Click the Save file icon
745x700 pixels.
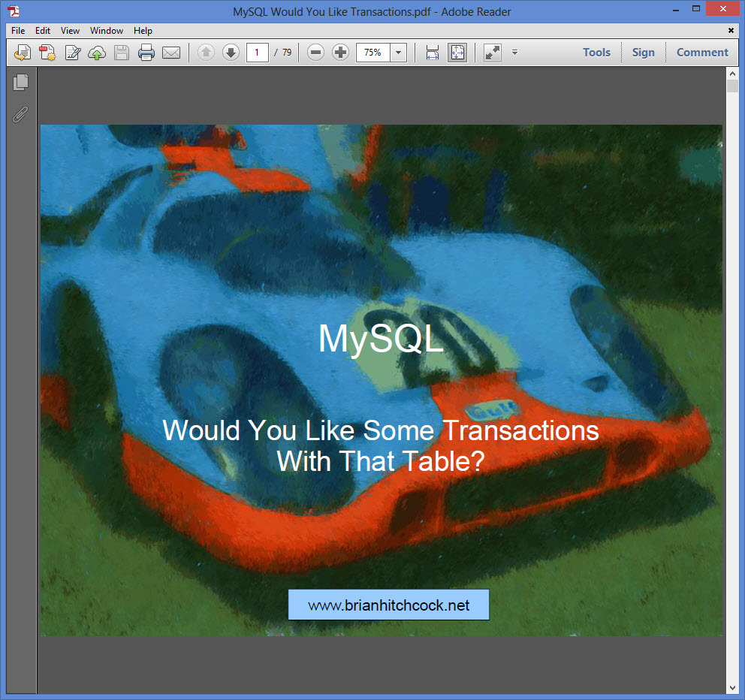pos(121,53)
